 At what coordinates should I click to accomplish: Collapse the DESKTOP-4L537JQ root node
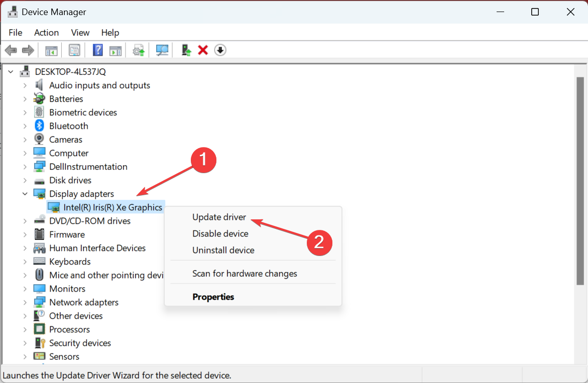pos(11,72)
